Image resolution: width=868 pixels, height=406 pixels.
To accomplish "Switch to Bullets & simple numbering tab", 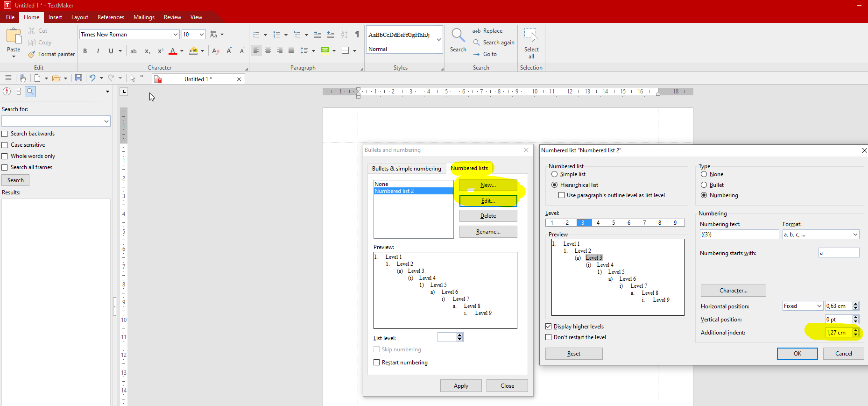I will (x=406, y=169).
